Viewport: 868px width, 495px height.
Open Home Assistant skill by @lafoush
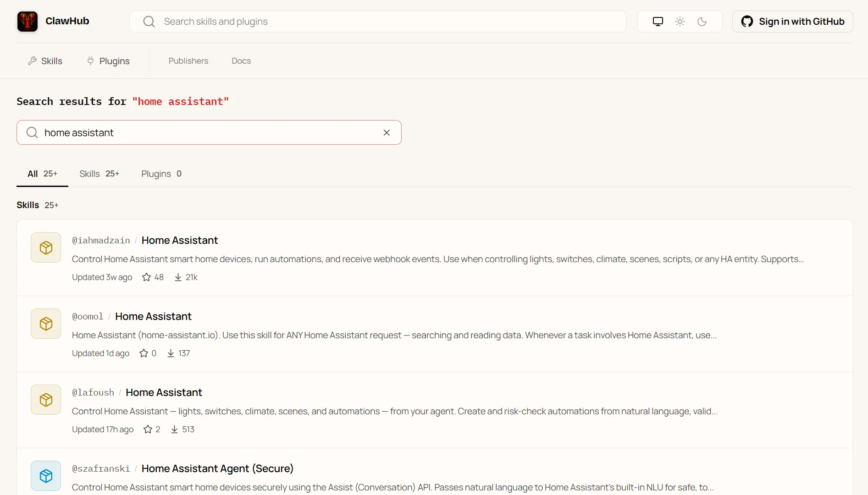click(164, 392)
